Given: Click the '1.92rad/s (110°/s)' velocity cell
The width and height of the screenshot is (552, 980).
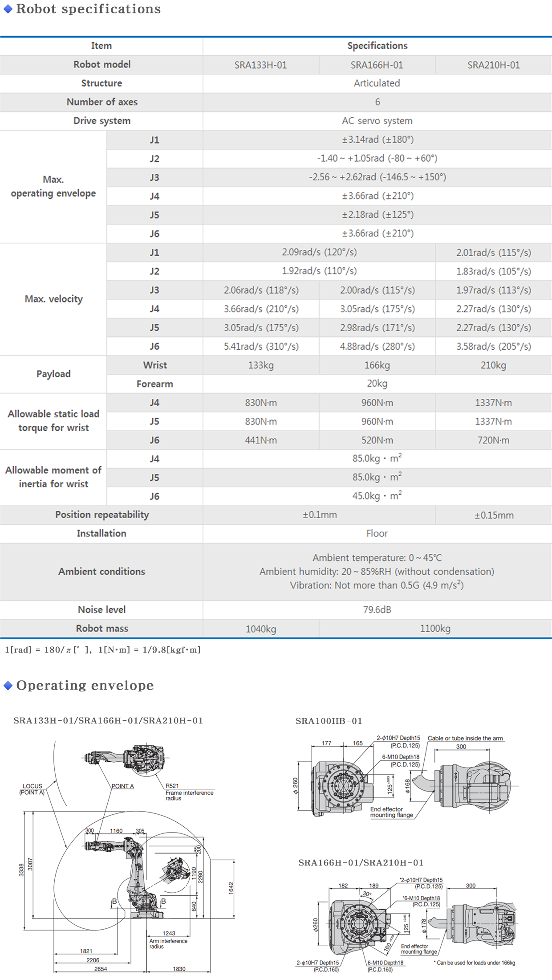Looking at the screenshot, I should 319,271.
